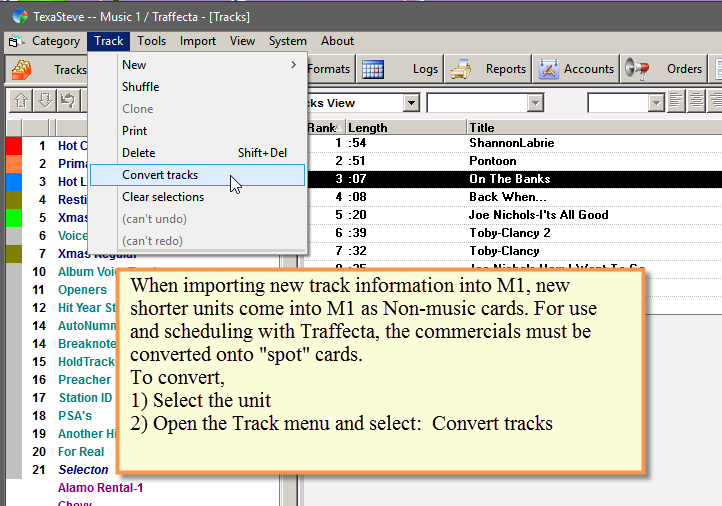Image resolution: width=722 pixels, height=506 pixels.
Task: Choose Delete from Track menu
Action: point(197,153)
